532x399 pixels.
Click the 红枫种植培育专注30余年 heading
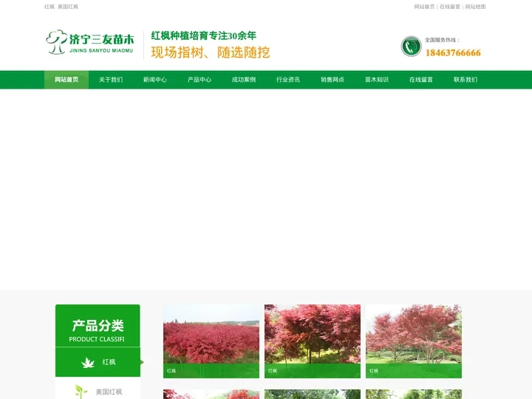tap(204, 35)
